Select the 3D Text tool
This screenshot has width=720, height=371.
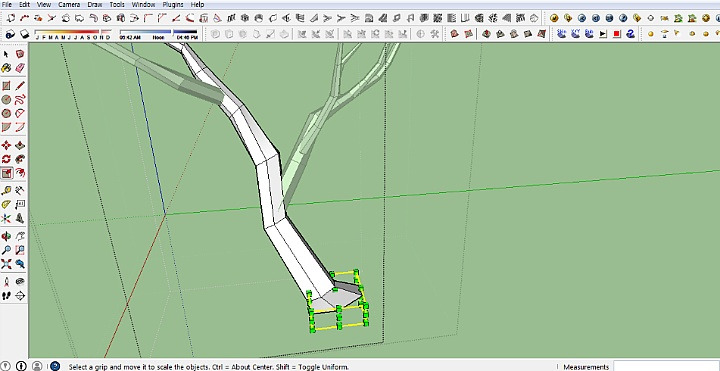[20, 218]
